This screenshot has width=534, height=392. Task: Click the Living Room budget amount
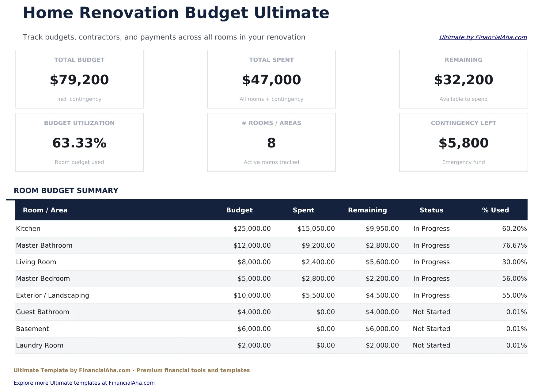tap(254, 262)
